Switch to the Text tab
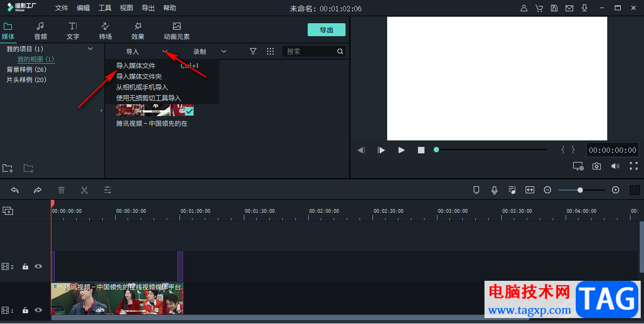Screen dimensions: 644x324 pyautogui.click(x=72, y=31)
